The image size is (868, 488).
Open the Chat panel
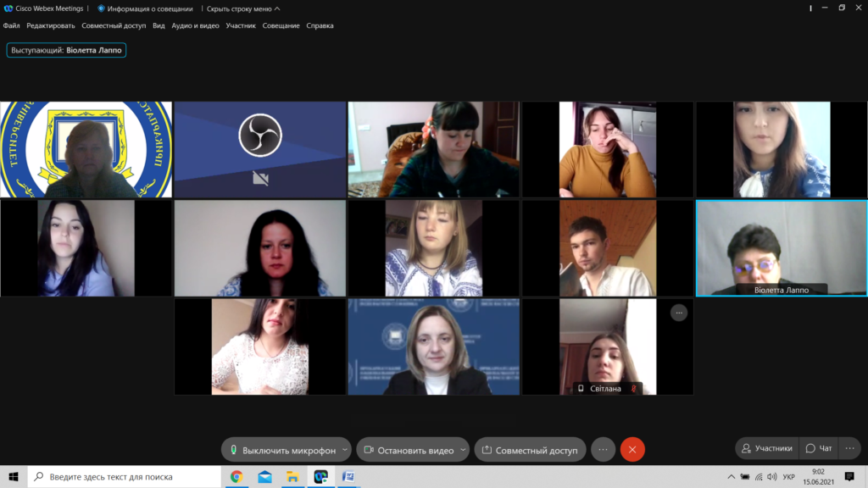pyautogui.click(x=819, y=448)
